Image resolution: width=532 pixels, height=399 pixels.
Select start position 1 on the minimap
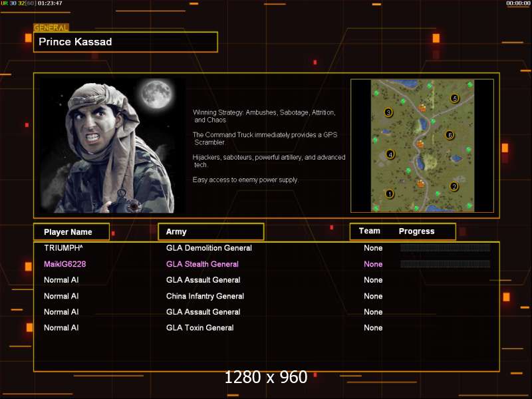click(390, 194)
